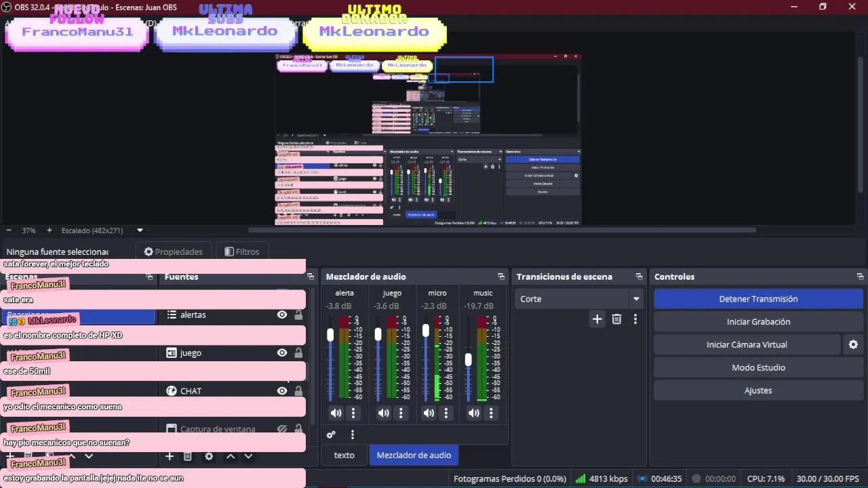Toggle lock on Captura de ventana source

pyautogui.click(x=298, y=428)
